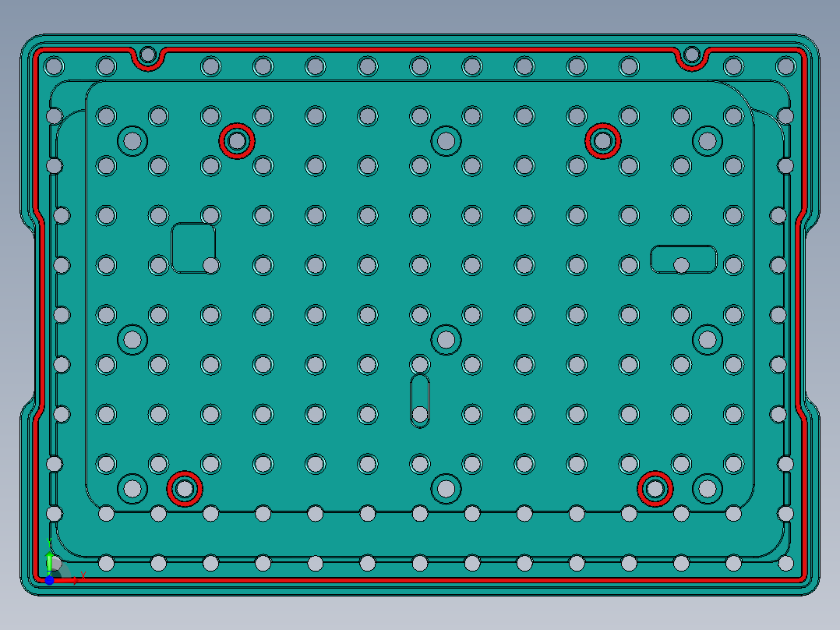Select the red-ringed hole in the upper-right area

pyautogui.click(x=602, y=141)
